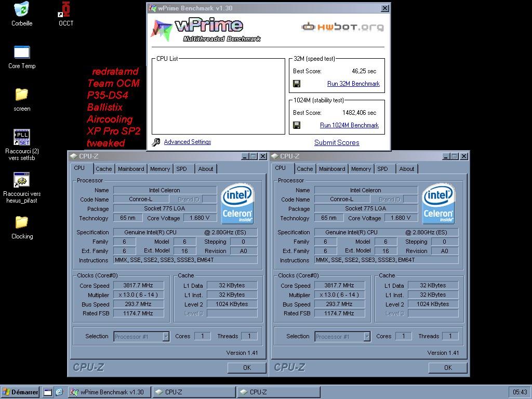Viewport: 532px width, 399px height.
Task: Select the setfsb PLL shortcut icon
Action: click(22, 137)
